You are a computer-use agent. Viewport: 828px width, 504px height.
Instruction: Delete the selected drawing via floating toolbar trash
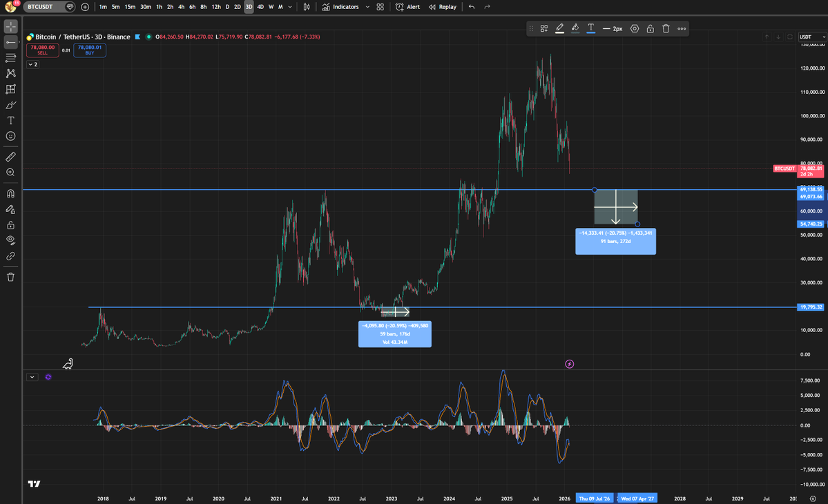(666, 28)
